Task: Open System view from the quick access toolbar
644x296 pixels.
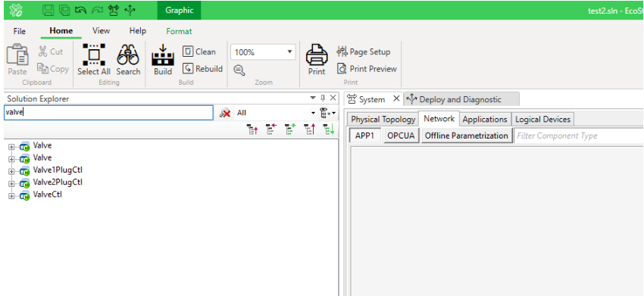Action: [x=114, y=11]
